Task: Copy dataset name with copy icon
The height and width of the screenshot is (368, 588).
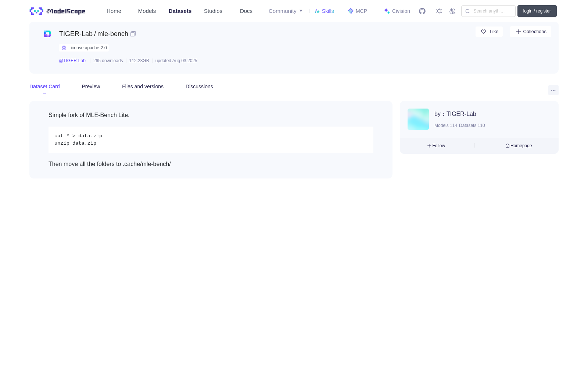Action: click(133, 34)
